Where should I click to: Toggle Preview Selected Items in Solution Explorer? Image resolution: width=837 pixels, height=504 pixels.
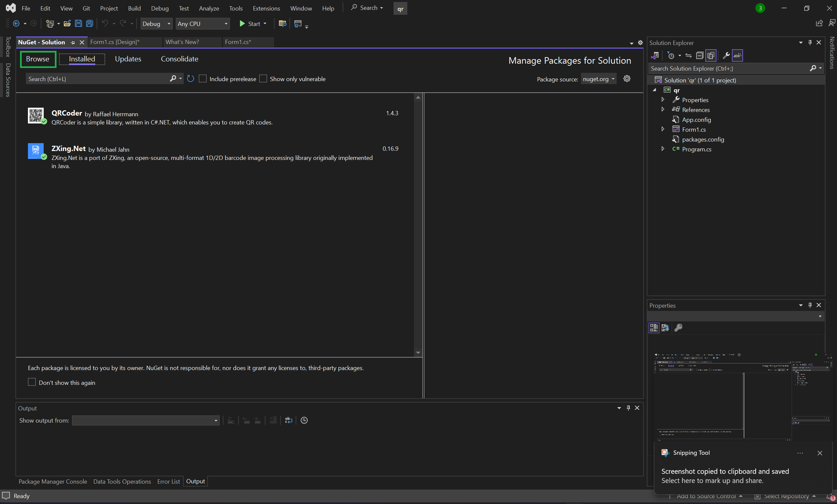[x=737, y=55]
